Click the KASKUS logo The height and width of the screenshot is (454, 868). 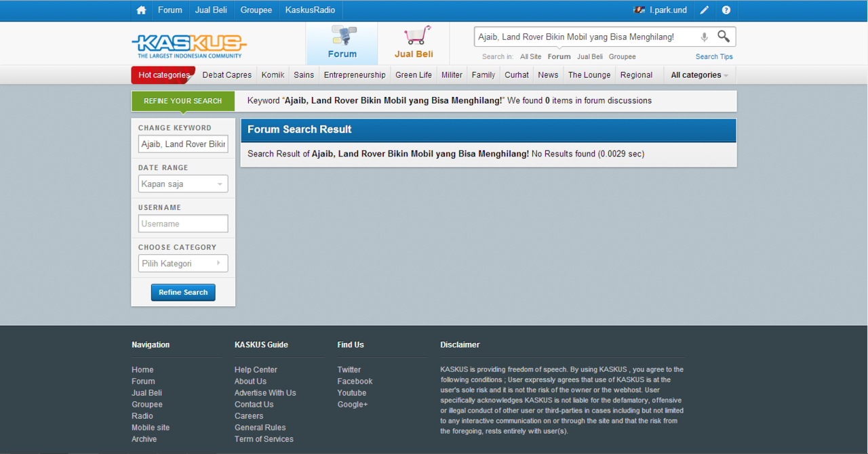tap(189, 46)
